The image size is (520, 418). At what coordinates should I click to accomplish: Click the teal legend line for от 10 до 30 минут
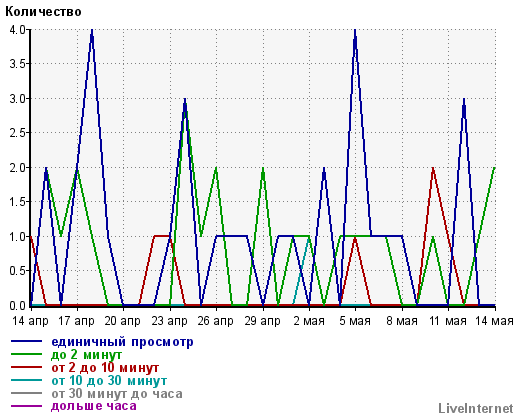tap(27, 380)
